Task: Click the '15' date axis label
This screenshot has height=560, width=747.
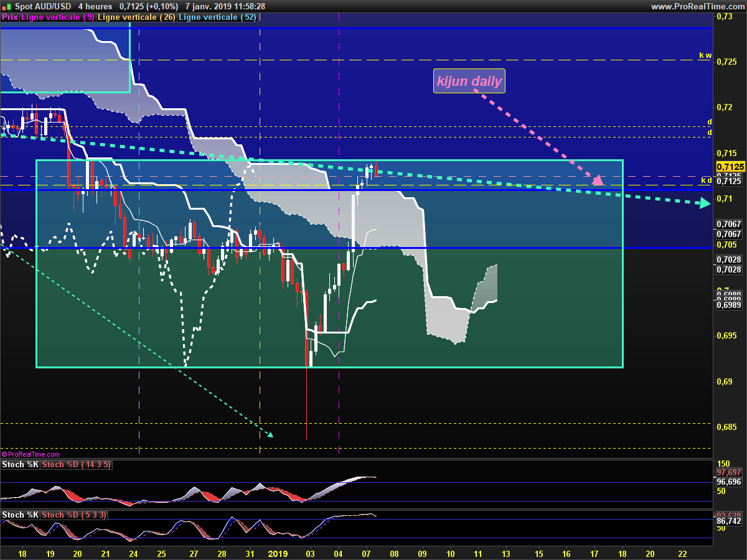Action: coord(538,553)
